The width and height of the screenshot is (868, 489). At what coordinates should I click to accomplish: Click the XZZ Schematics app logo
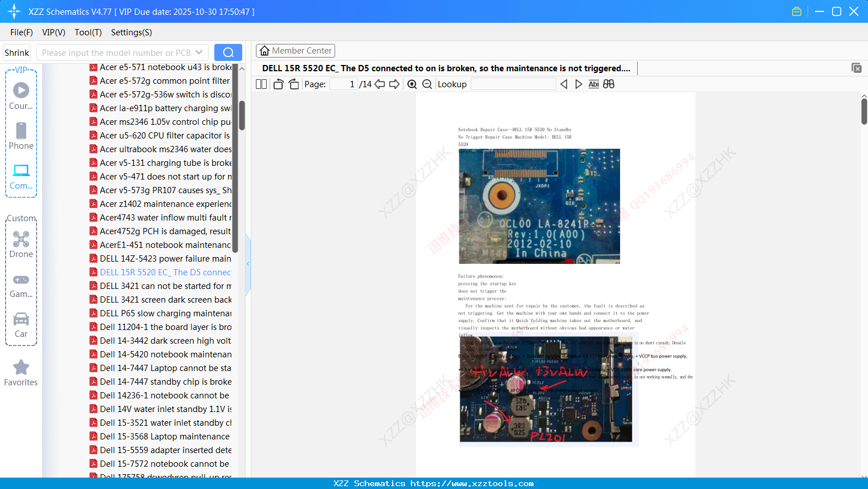(14, 11)
